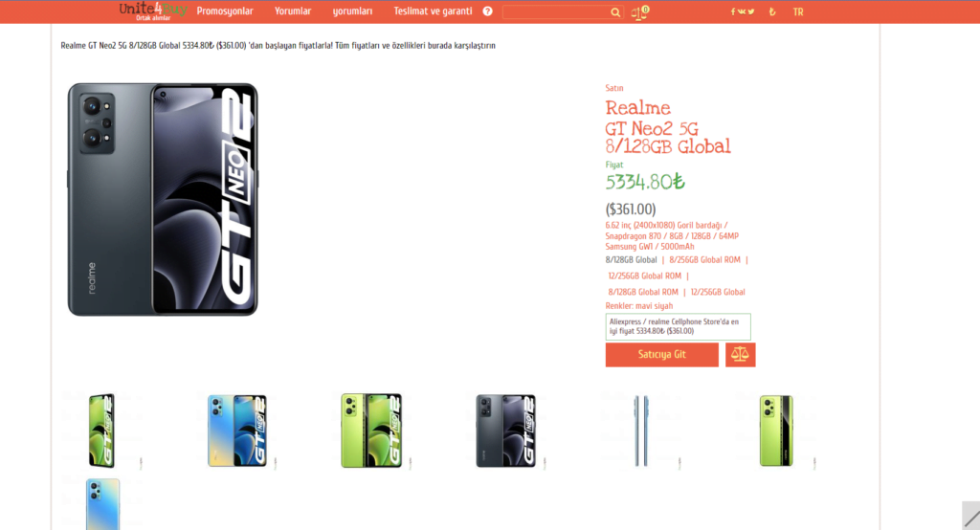Select the 8/256GB Global ROM variant

[704, 260]
